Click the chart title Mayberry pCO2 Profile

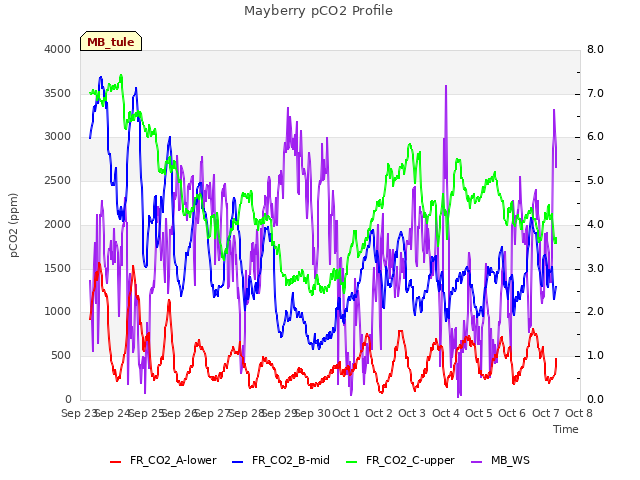click(x=318, y=11)
